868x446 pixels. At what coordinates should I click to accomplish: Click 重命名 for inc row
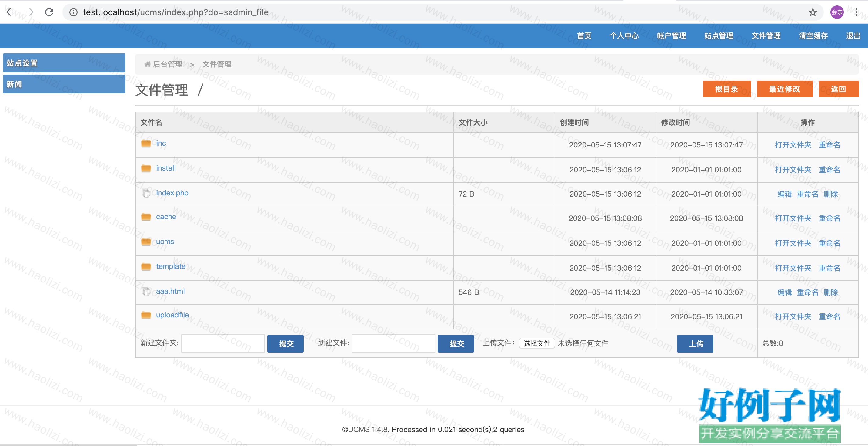coord(829,145)
